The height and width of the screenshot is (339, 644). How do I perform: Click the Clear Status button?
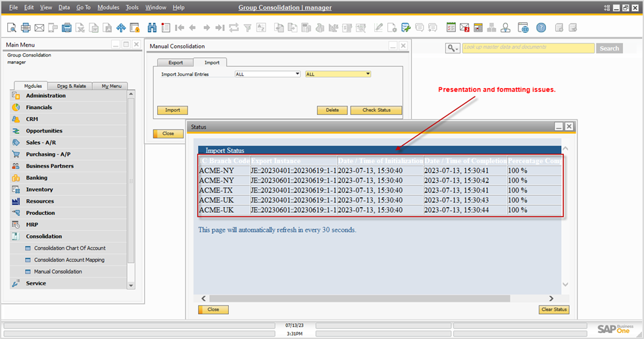point(554,309)
